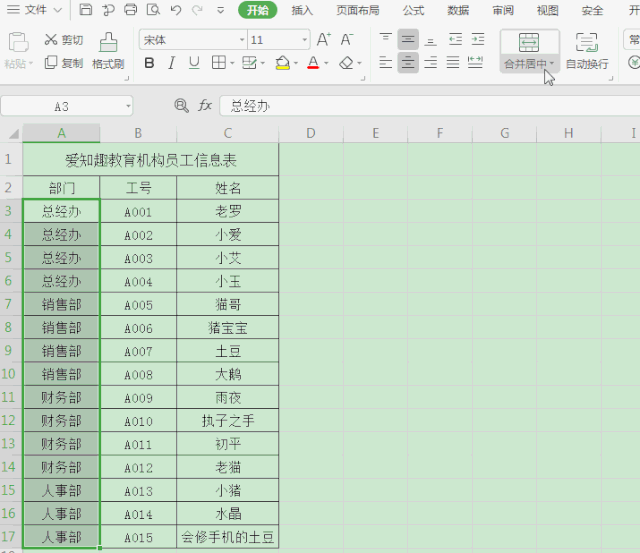640x553 pixels.
Task: Switch to the 审阅 tab
Action: tap(503, 10)
